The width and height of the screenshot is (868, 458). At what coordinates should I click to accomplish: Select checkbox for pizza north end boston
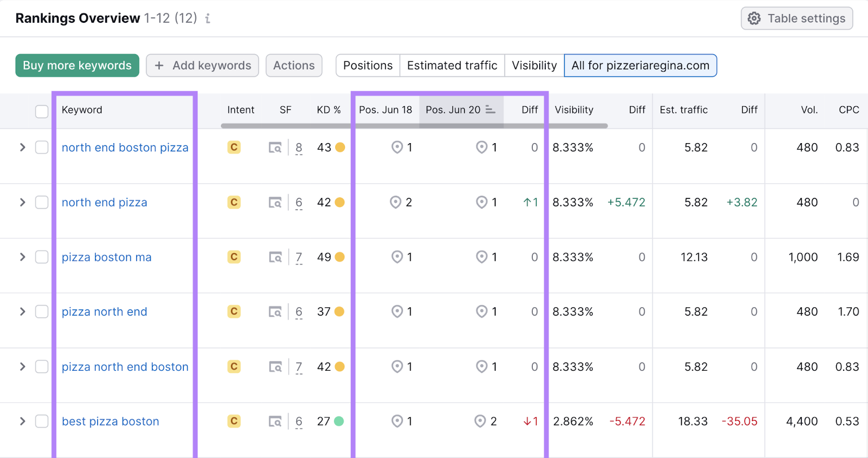(x=42, y=366)
